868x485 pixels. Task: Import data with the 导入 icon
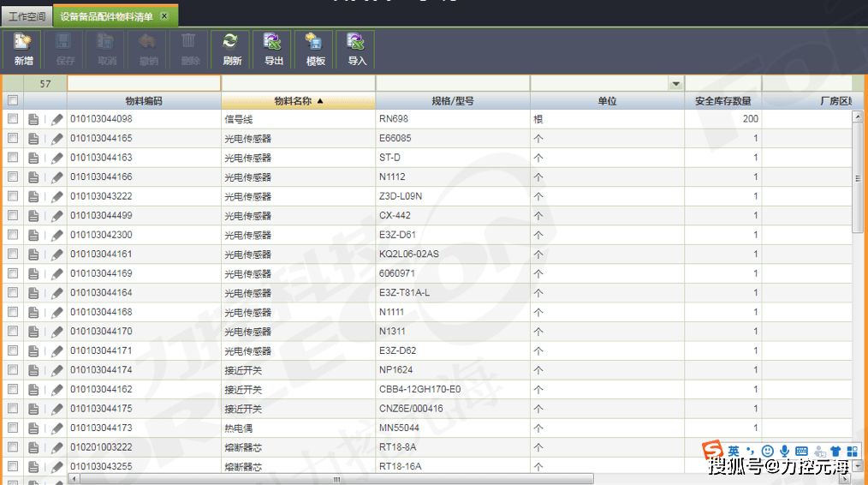tap(356, 50)
